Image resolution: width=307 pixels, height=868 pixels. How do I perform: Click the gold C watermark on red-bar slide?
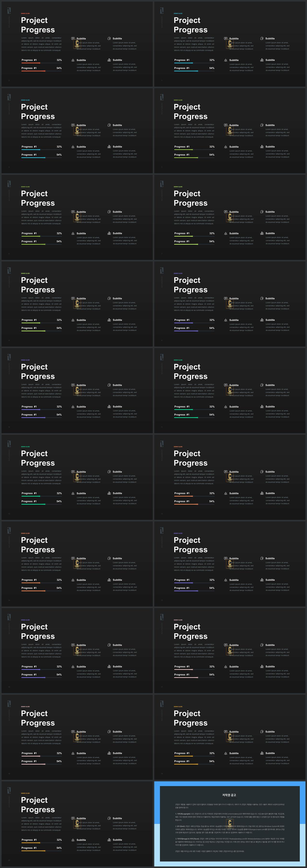[77, 44]
